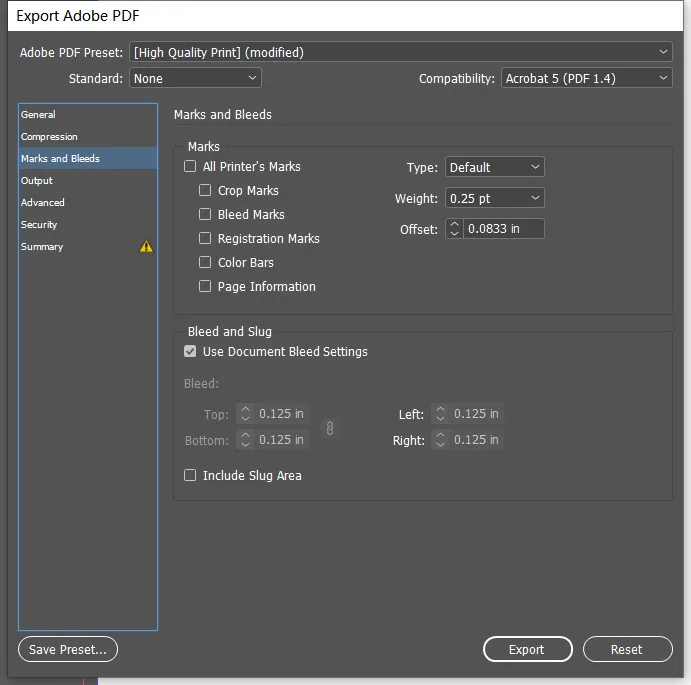The height and width of the screenshot is (685, 691).
Task: Uncheck Use Document Bleed Settings
Action: (190, 351)
